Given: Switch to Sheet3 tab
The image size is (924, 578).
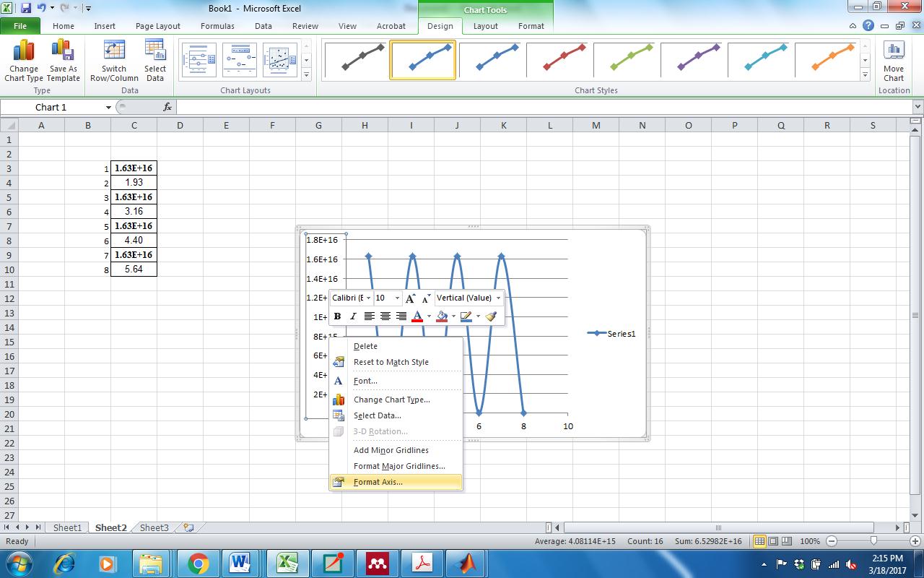Looking at the screenshot, I should pyautogui.click(x=154, y=527).
